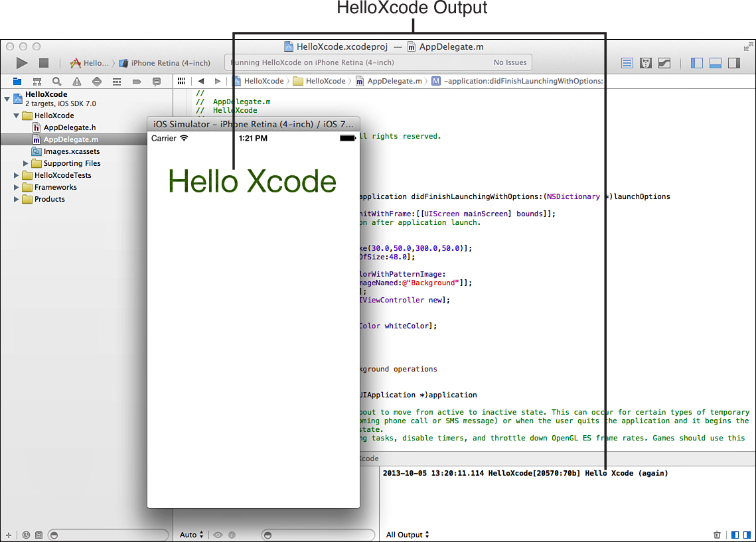Switch to the Version editor

[x=664, y=63]
